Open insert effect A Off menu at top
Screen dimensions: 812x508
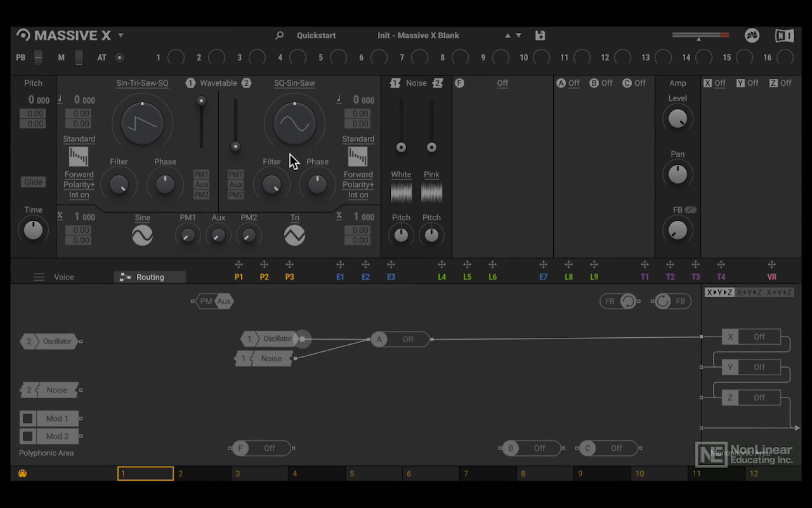573,83
